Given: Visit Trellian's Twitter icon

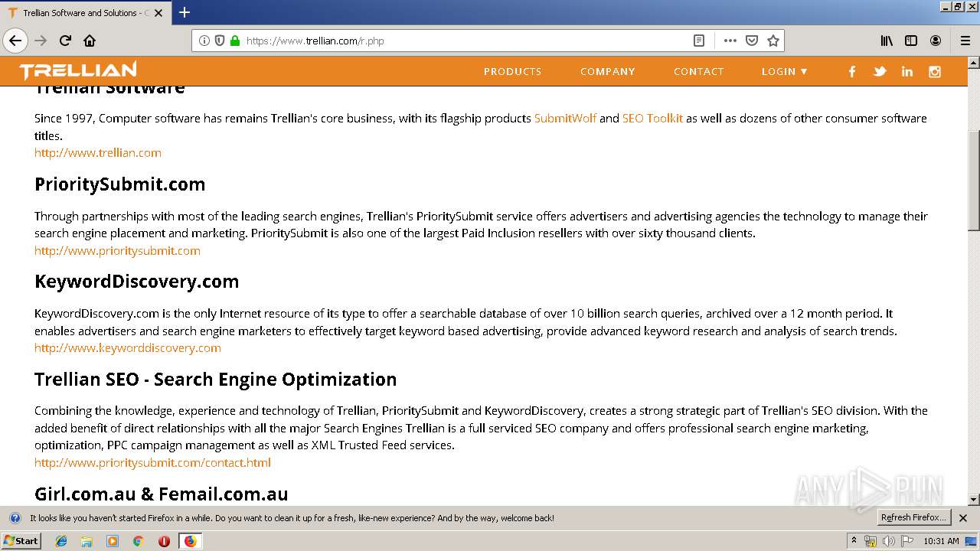Looking at the screenshot, I should point(880,71).
